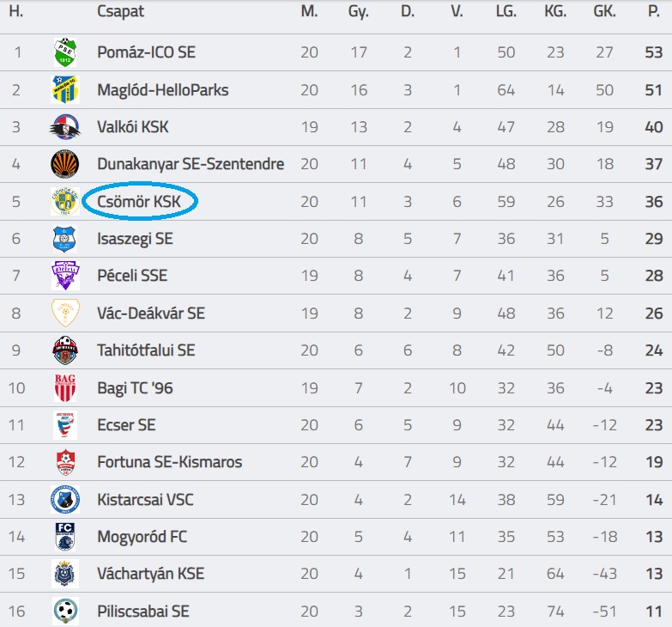672x627 pixels.
Task: Click the P. points column header
Action: pyautogui.click(x=654, y=11)
